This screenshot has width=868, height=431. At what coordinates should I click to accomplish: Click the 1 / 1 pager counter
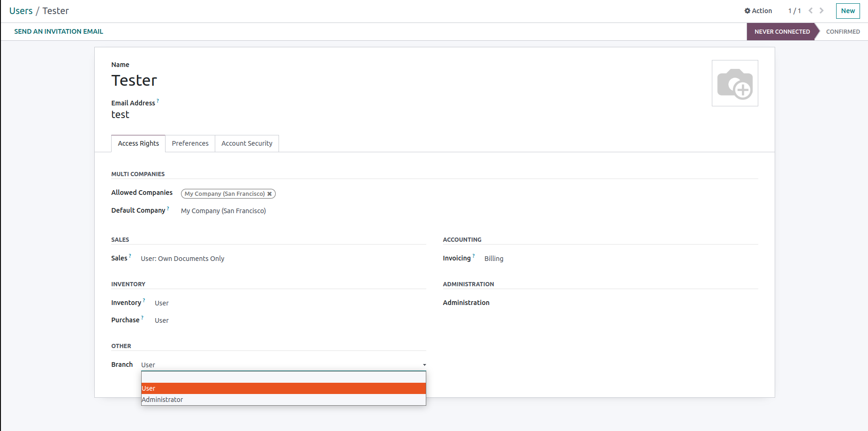pyautogui.click(x=794, y=11)
